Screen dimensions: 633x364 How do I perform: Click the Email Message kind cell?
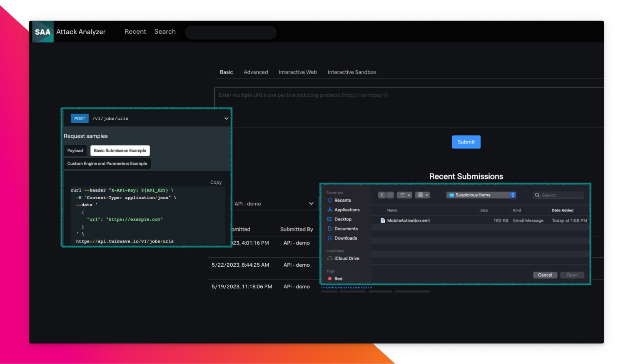click(528, 220)
